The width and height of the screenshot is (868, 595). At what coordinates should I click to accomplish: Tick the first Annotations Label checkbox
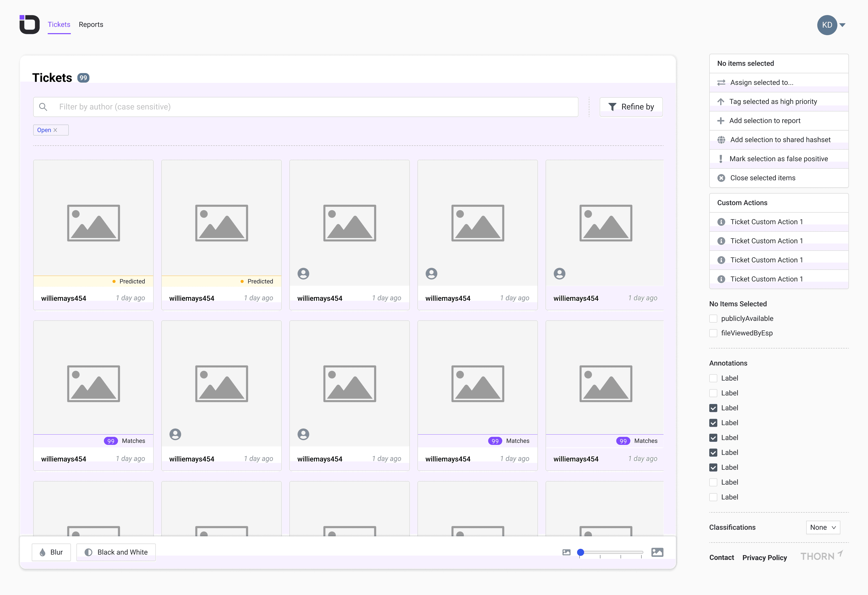coord(713,378)
